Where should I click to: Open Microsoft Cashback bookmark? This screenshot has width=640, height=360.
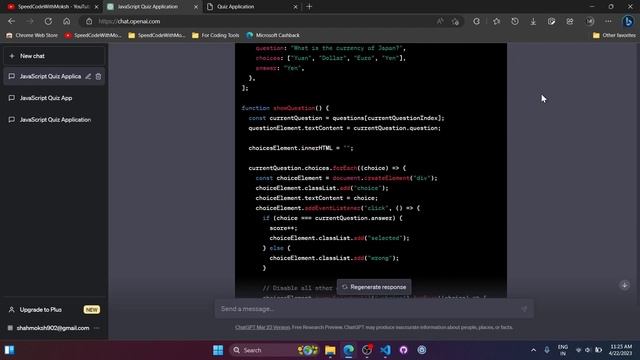pos(273,36)
